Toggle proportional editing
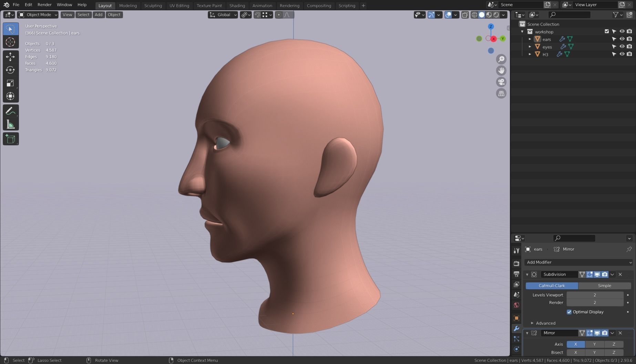Image resolution: width=636 pixels, height=364 pixels. 279,15
